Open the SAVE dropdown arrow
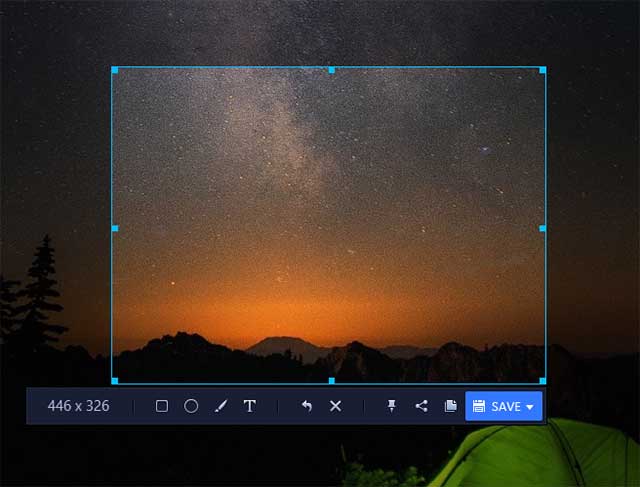Viewport: 640px width, 487px height. (530, 407)
